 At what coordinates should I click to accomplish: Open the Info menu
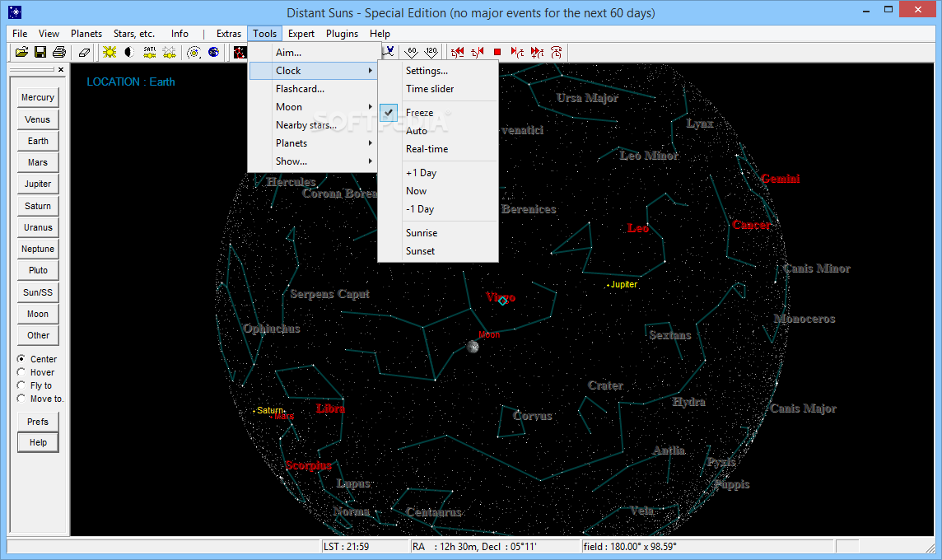click(x=180, y=34)
